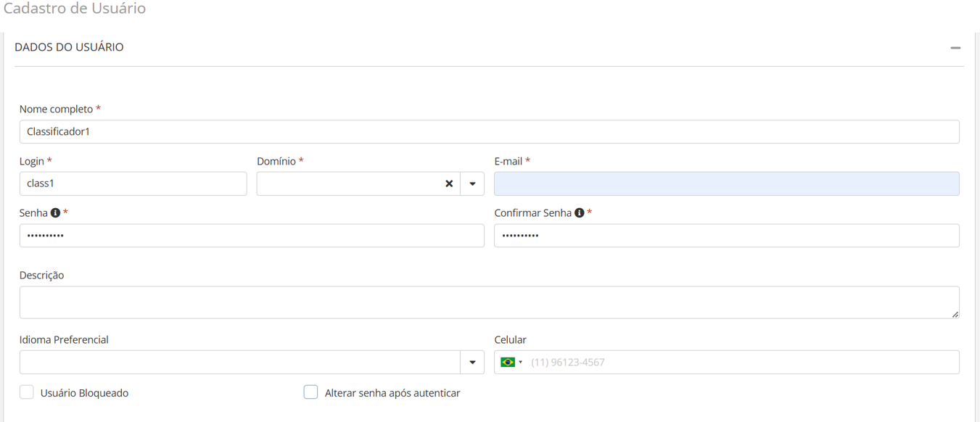Enable the Usuário Bloqueado checkbox

[x=27, y=392]
